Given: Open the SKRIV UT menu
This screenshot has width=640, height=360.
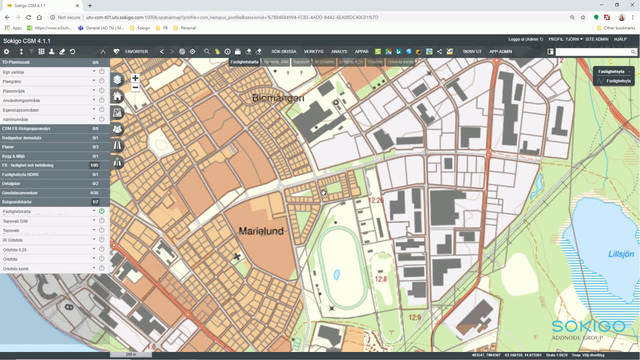Looking at the screenshot, I should [x=472, y=51].
